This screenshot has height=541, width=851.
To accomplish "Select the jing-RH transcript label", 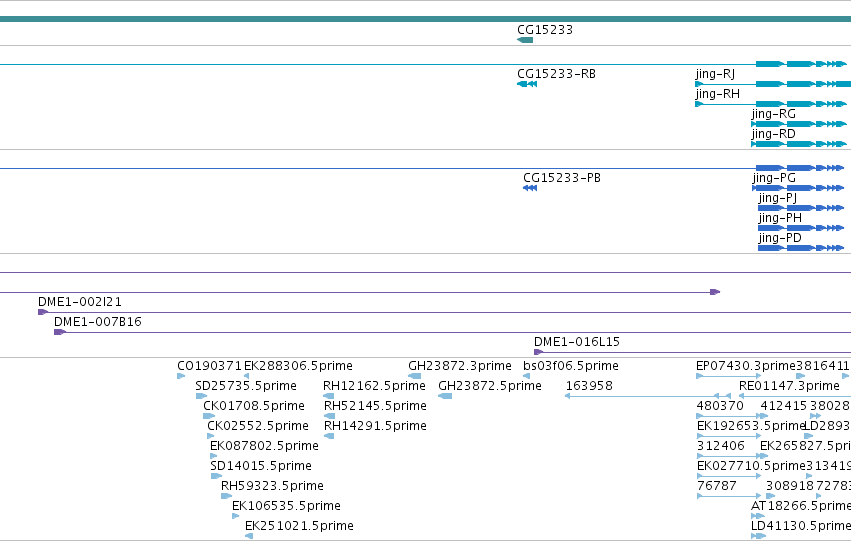I will [717, 94].
